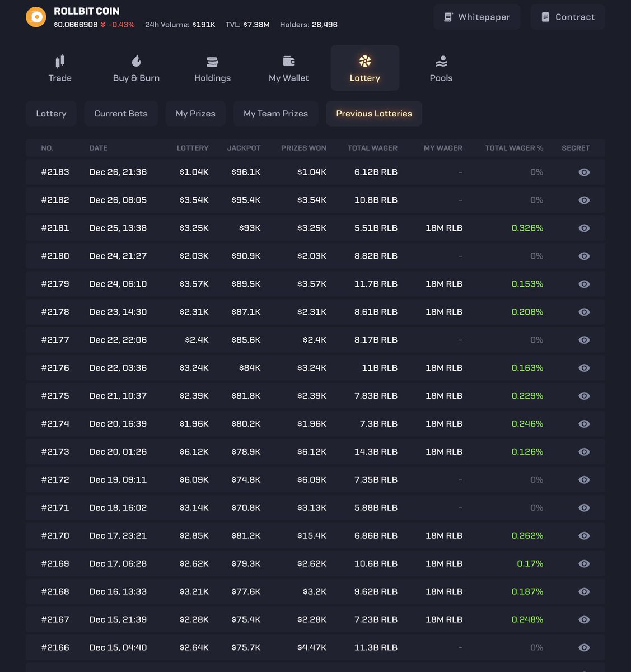Click the TOTAL WAGER % column header
Screen dimensions: 631x672
514,148
